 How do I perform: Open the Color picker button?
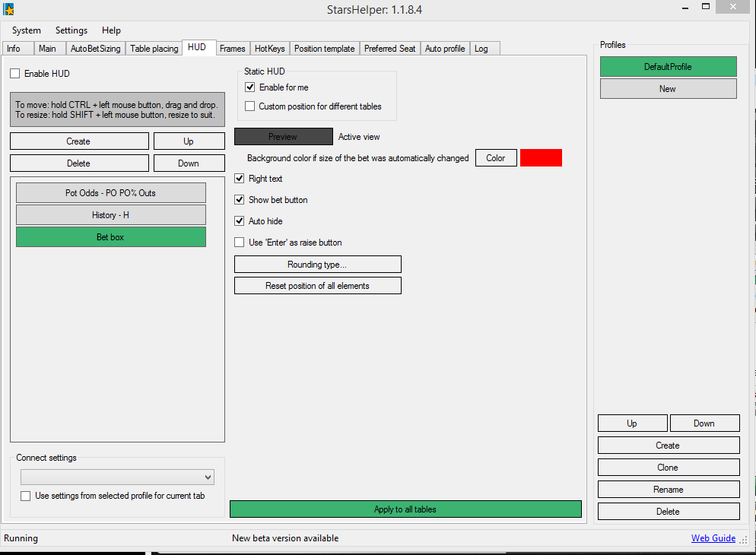click(496, 158)
